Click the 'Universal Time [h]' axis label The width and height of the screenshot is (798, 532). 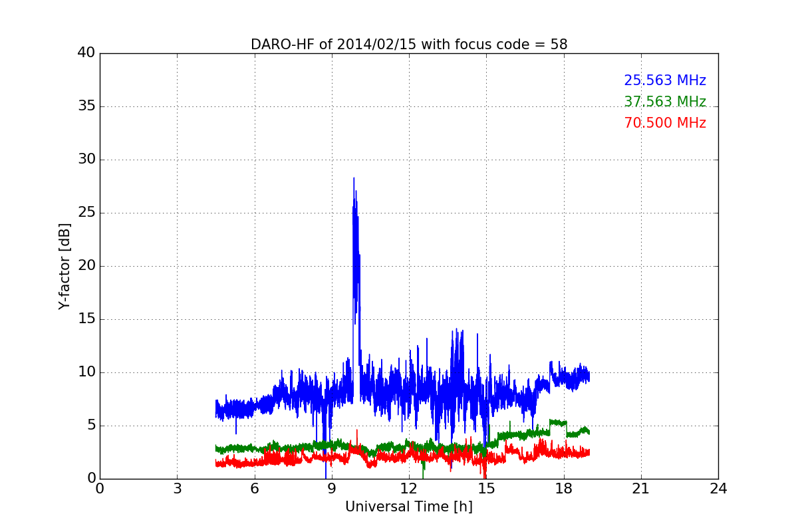tap(409, 507)
